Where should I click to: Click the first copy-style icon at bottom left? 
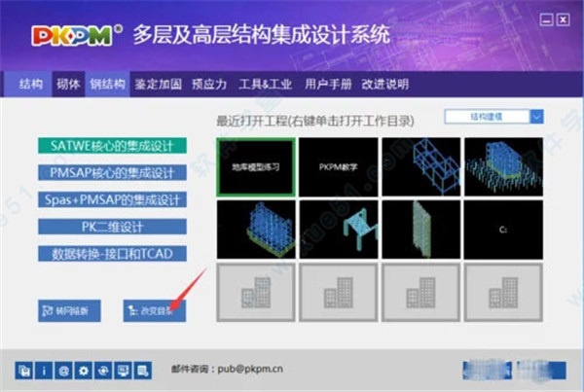21,370
